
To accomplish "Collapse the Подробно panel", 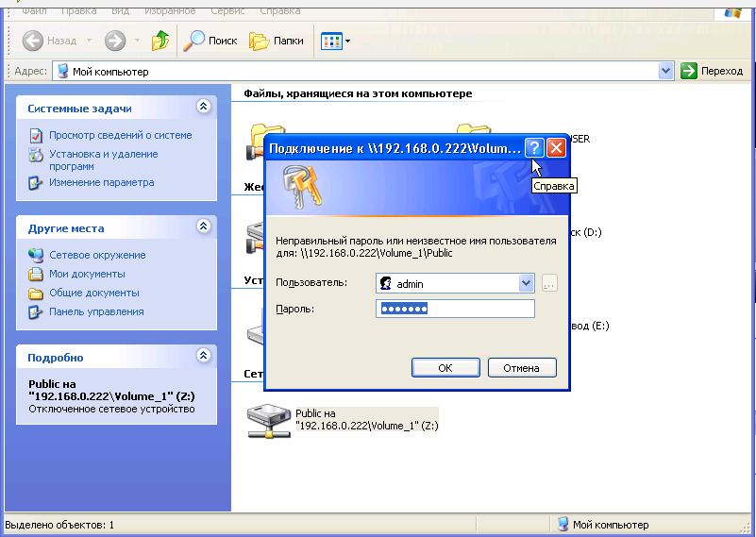I will pyautogui.click(x=204, y=356).
